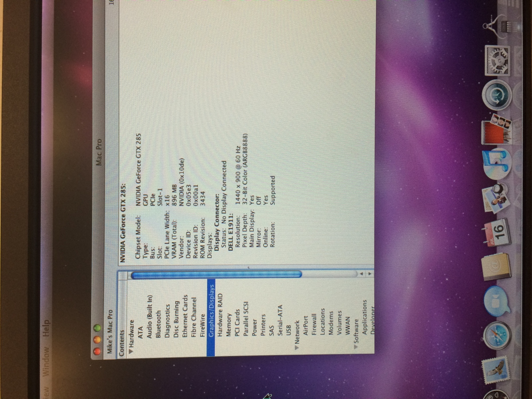The height and width of the screenshot is (399, 532).
Task: Click Pixel Depth value 32-Bit Color
Action: pos(245,169)
